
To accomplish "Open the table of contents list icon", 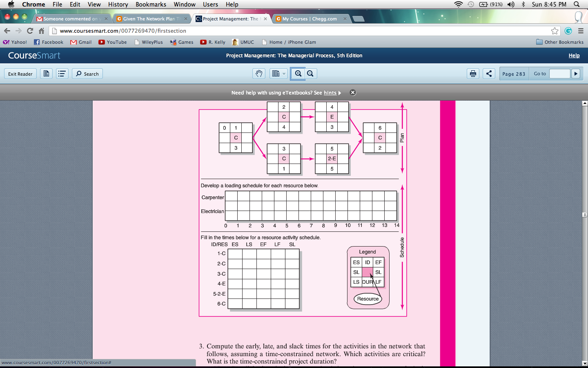I will (x=62, y=74).
